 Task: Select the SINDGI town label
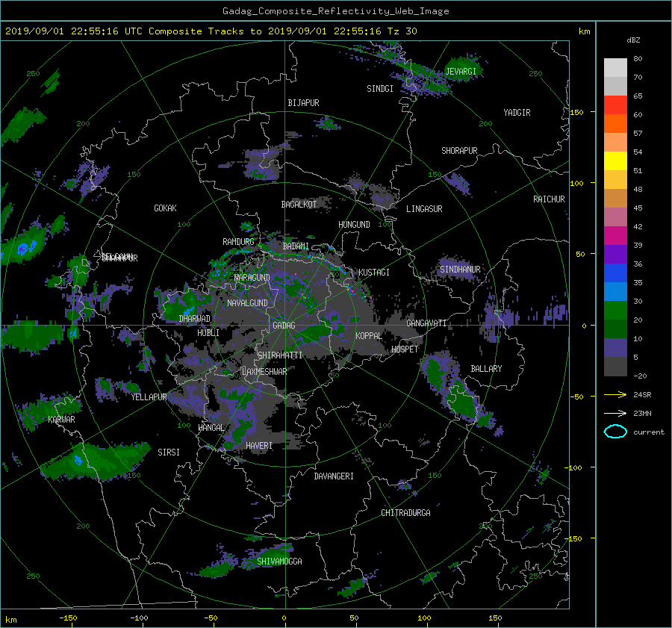coord(380,89)
